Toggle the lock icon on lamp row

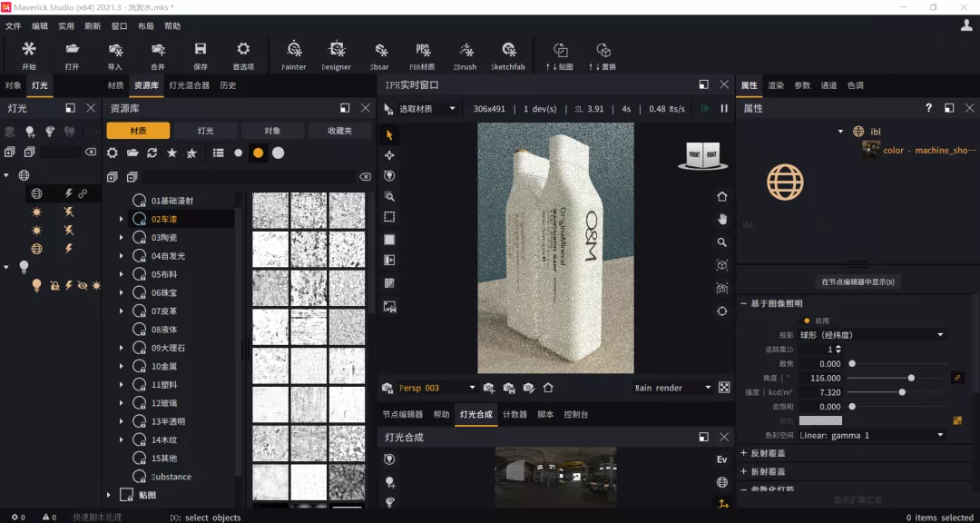click(55, 285)
